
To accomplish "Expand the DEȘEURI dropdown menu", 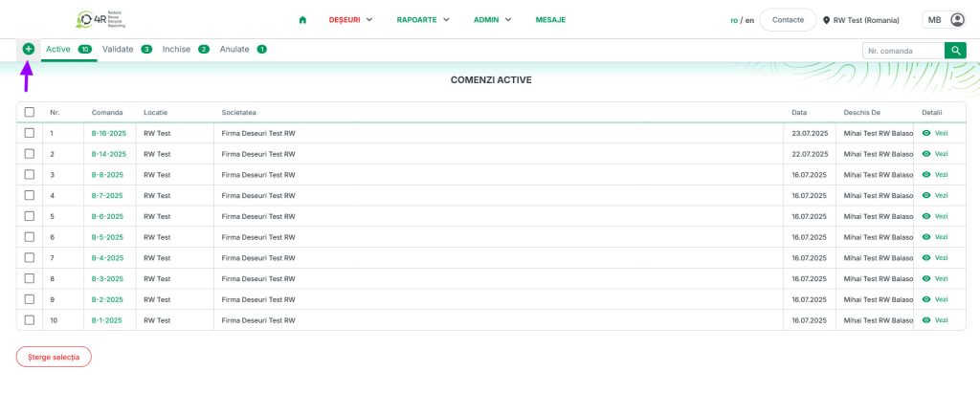I will [x=350, y=20].
